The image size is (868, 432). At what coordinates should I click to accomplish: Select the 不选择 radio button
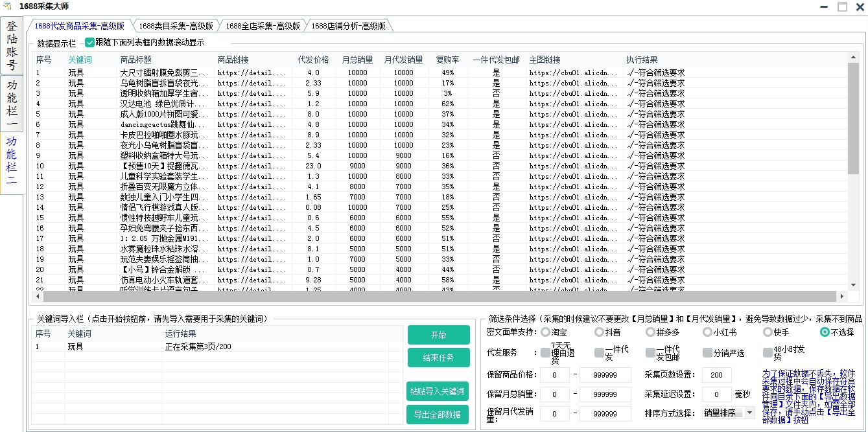coord(825,332)
